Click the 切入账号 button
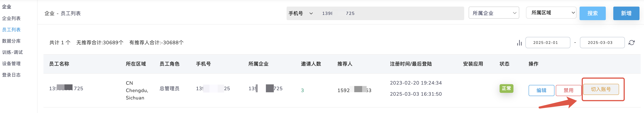 click(x=601, y=89)
